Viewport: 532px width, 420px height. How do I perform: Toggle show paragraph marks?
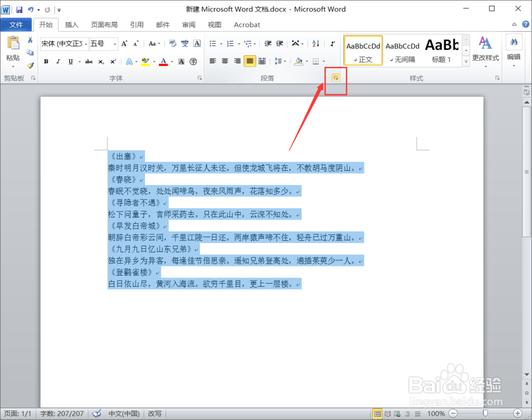(x=332, y=44)
